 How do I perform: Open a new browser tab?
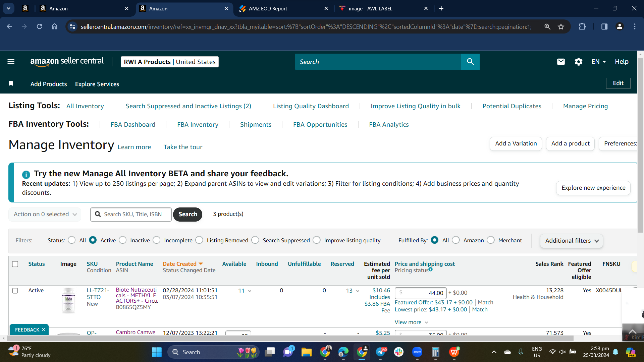(x=441, y=8)
